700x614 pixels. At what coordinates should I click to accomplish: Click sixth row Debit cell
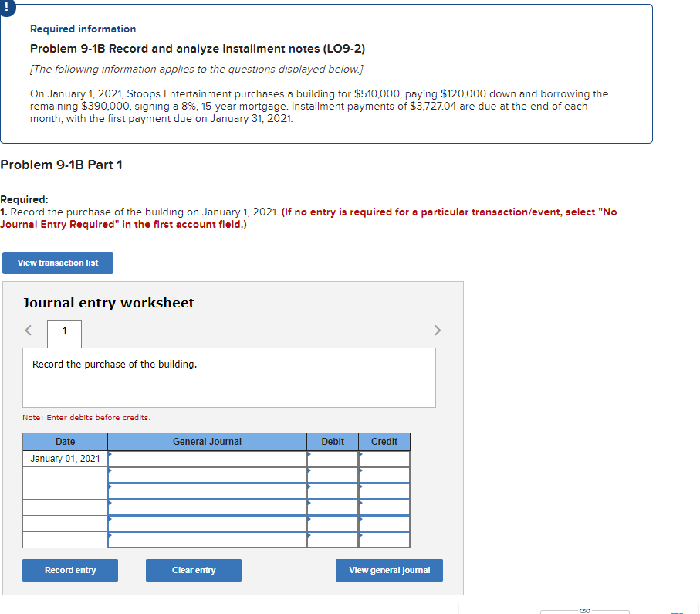333,539
